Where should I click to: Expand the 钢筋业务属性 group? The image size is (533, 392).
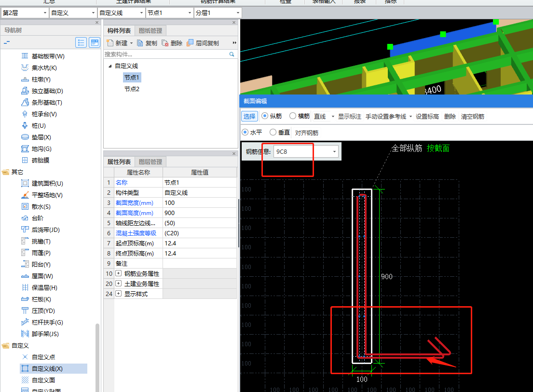click(x=118, y=273)
